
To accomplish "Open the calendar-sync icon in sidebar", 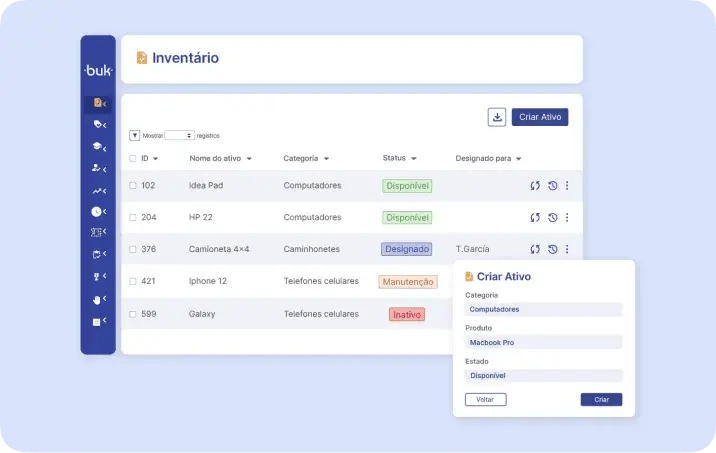I will tap(96, 254).
